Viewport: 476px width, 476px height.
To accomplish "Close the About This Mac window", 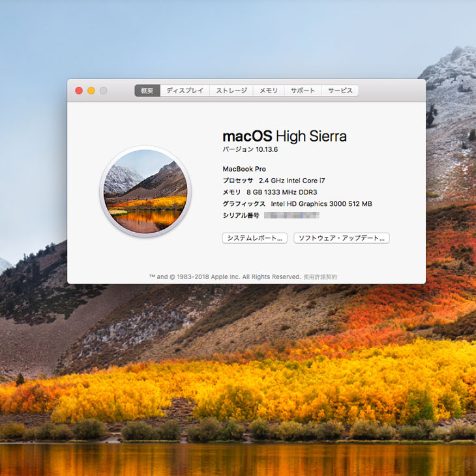I will 79,91.
